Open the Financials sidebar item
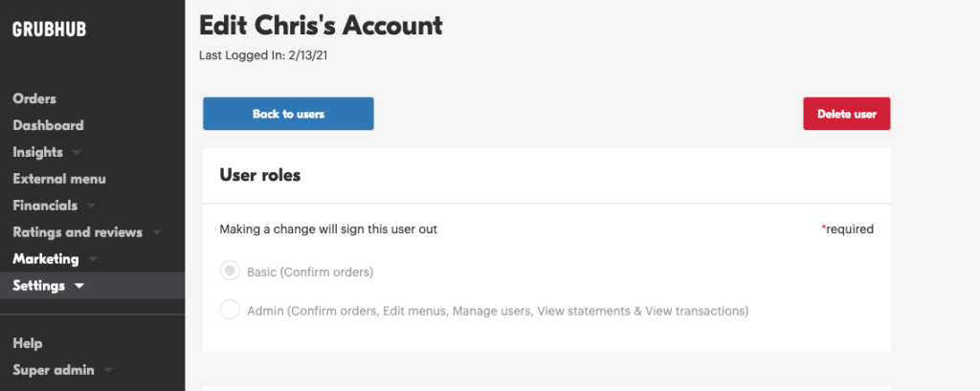The width and height of the screenshot is (980, 391). [x=45, y=206]
